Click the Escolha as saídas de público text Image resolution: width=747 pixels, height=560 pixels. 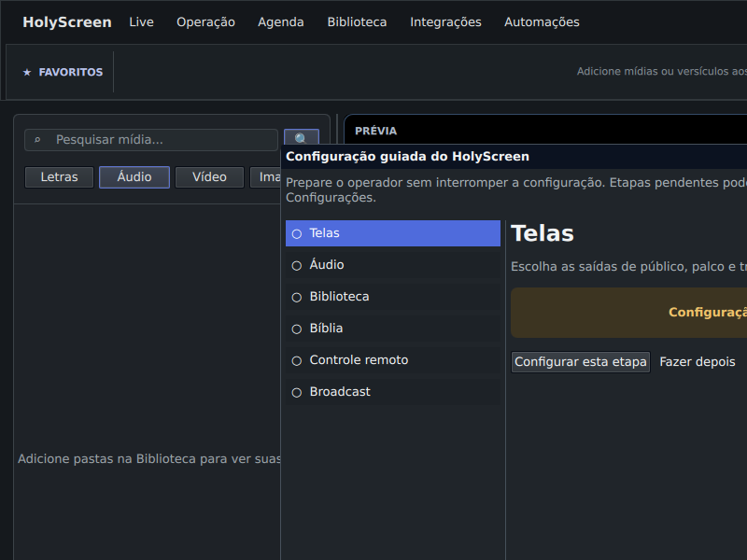628,267
